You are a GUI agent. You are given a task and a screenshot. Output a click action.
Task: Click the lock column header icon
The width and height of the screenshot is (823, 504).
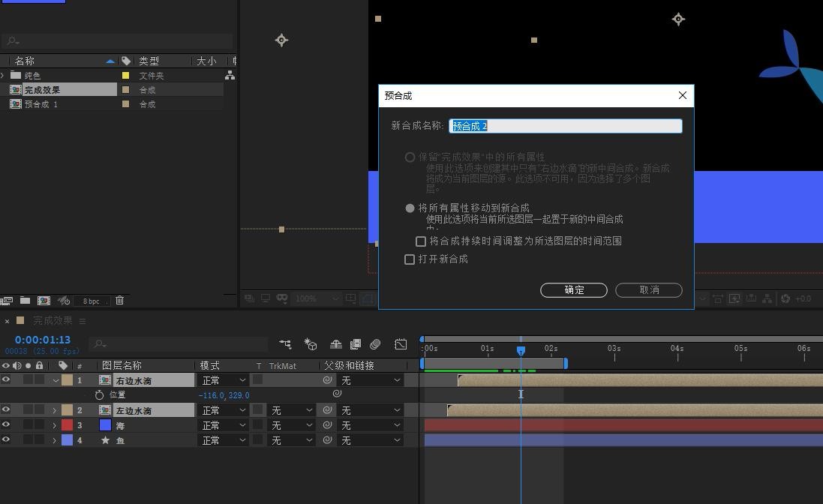click(39, 365)
